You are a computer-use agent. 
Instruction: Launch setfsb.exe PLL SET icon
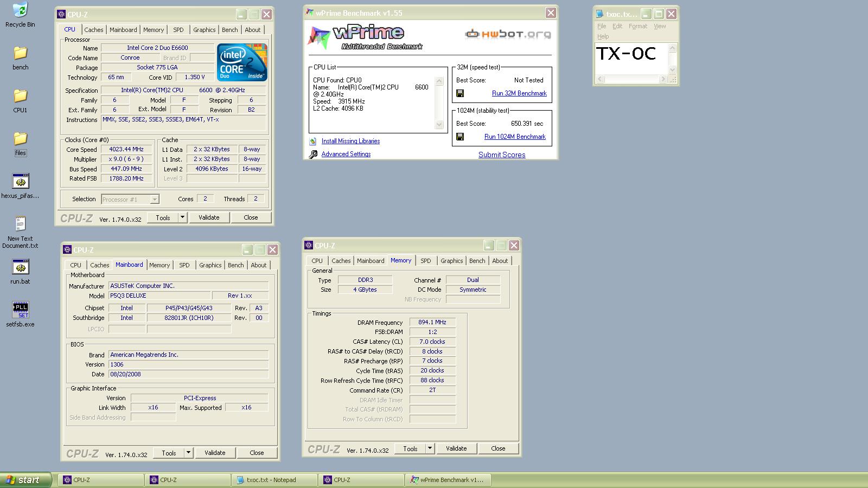tap(20, 310)
